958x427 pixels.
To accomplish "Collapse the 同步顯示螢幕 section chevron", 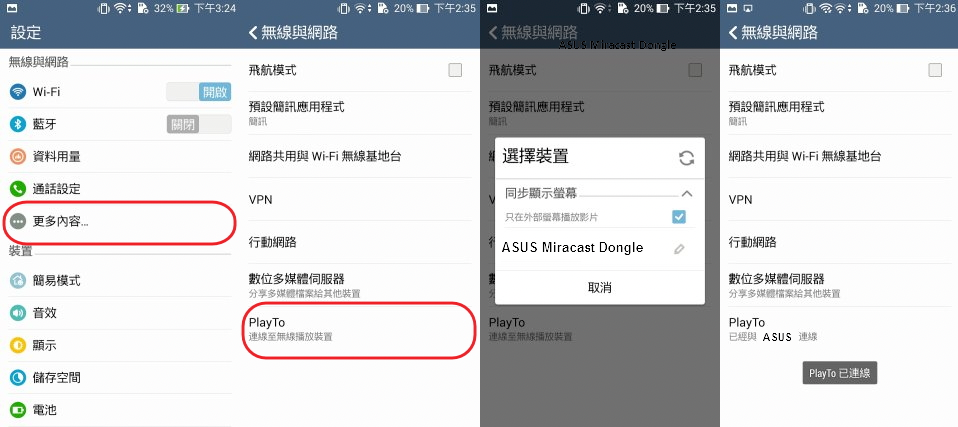I will [687, 194].
